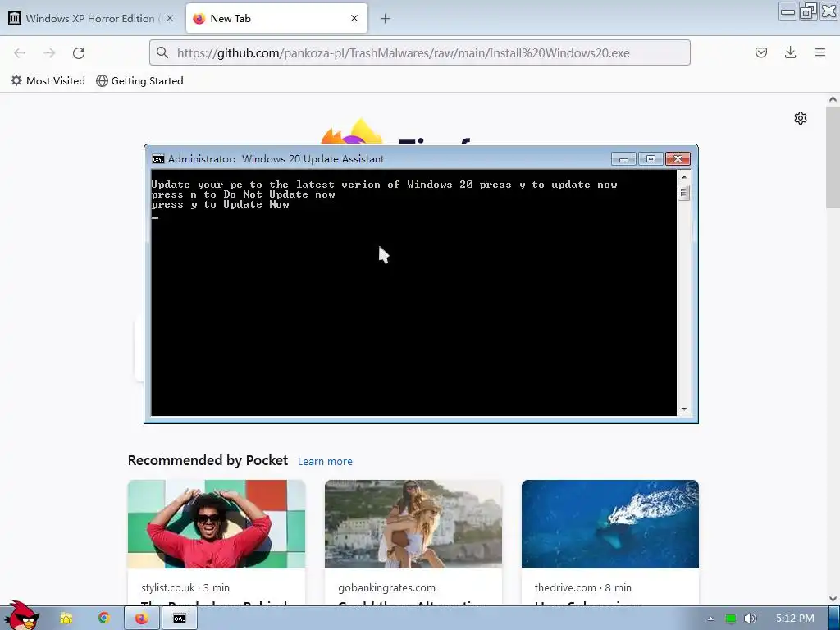Close the Windows XP Horror Edition tab
The image size is (840, 630).
coord(170,18)
